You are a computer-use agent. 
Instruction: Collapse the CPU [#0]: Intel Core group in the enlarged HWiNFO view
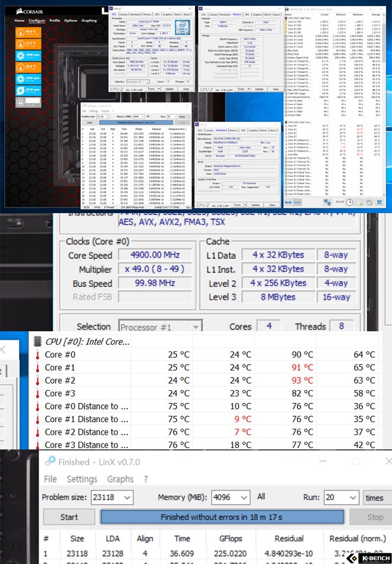pos(37,341)
